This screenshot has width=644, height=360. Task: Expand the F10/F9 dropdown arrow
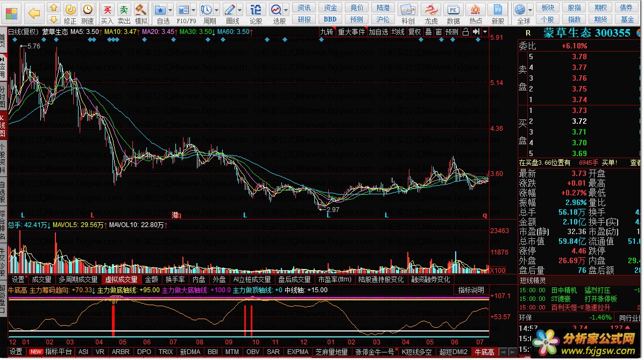click(x=194, y=10)
